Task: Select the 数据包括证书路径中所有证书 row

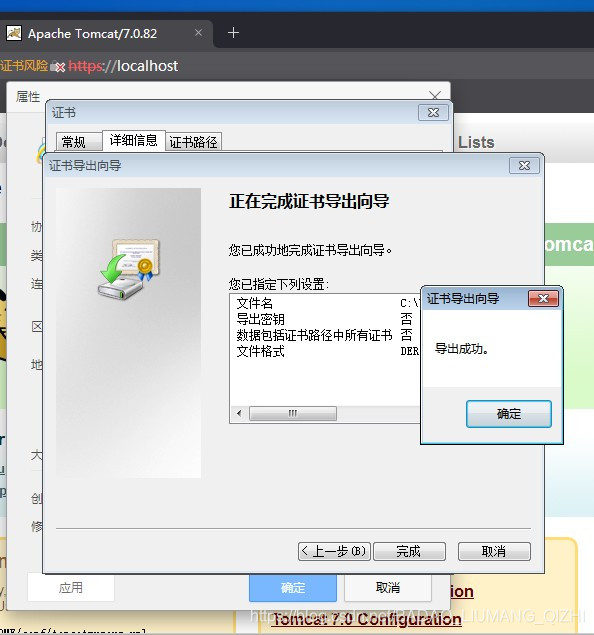Action: point(324,335)
